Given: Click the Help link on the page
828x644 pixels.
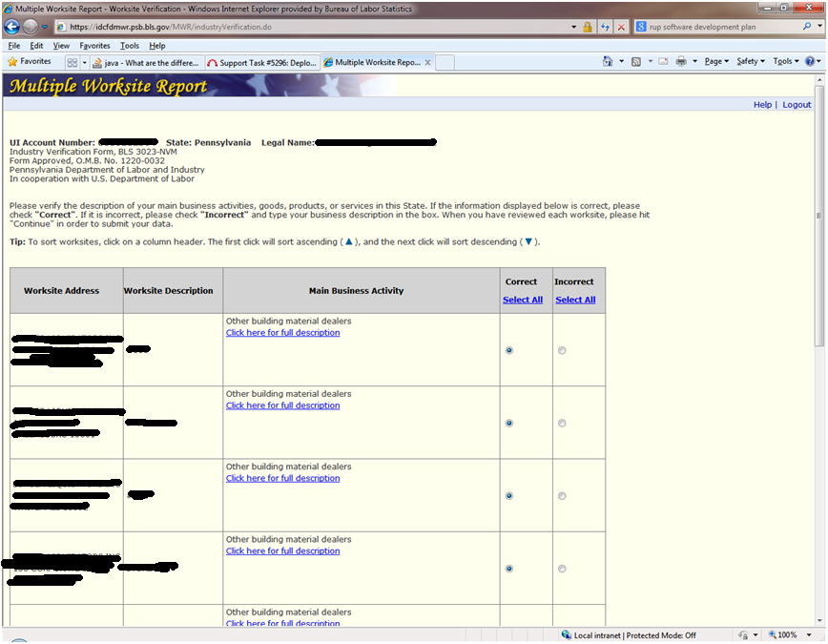Looking at the screenshot, I should pyautogui.click(x=762, y=105).
